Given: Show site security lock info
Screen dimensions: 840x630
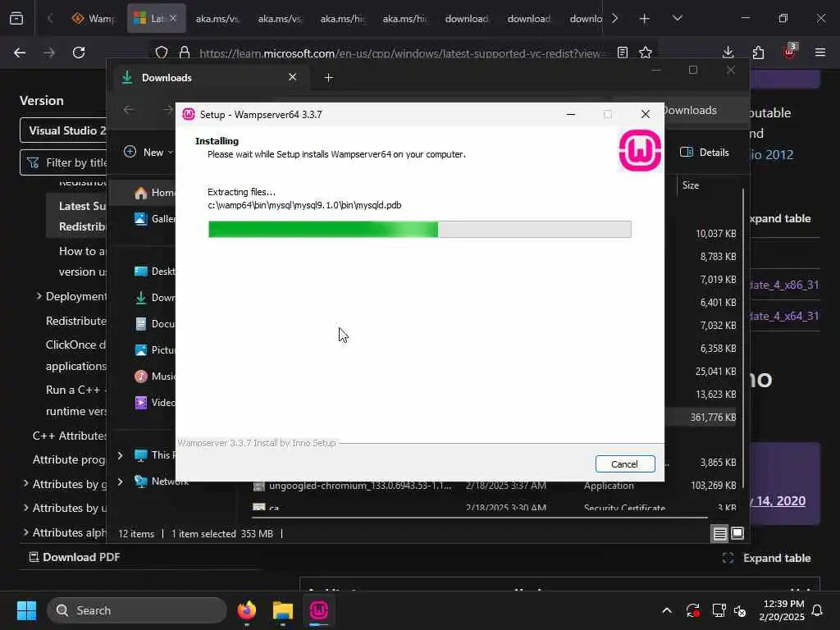Looking at the screenshot, I should tap(185, 52).
